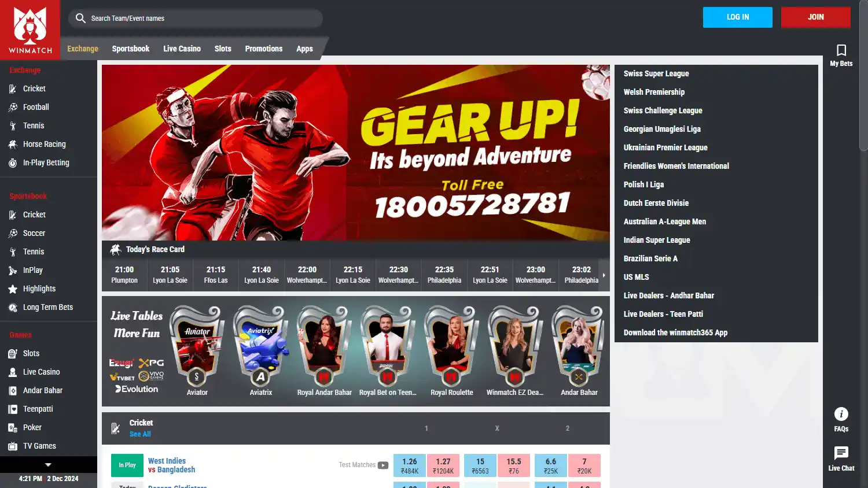Click the Cricket section bat icon

(116, 428)
